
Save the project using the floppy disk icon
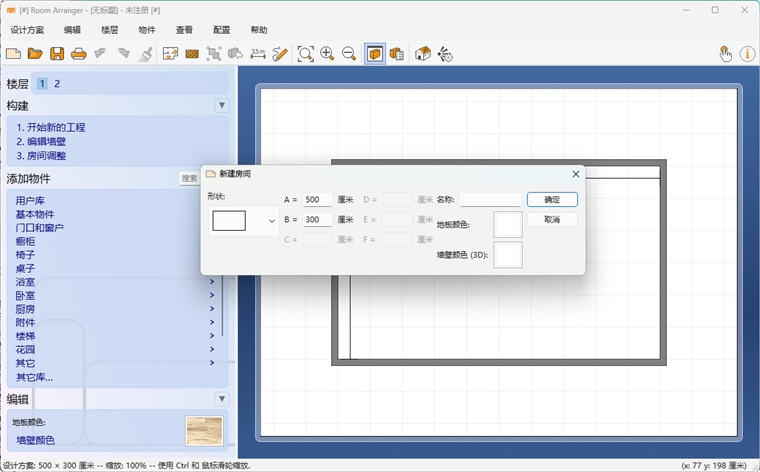[57, 54]
